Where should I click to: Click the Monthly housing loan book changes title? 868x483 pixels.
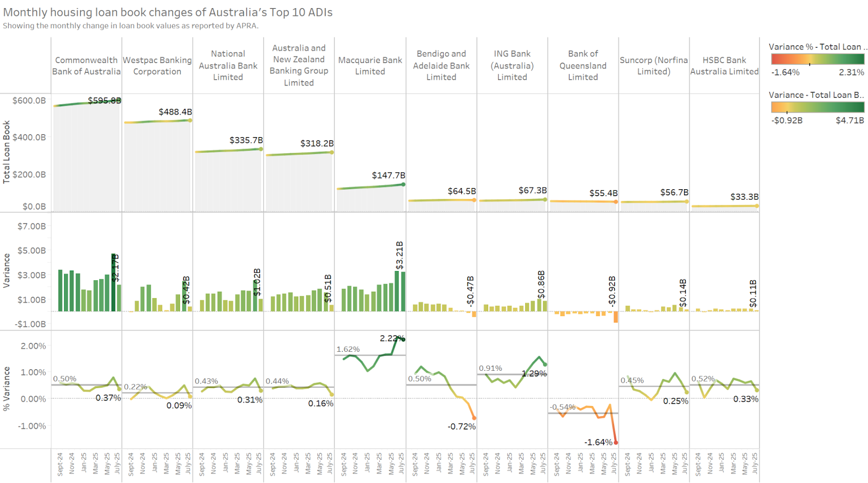point(168,12)
